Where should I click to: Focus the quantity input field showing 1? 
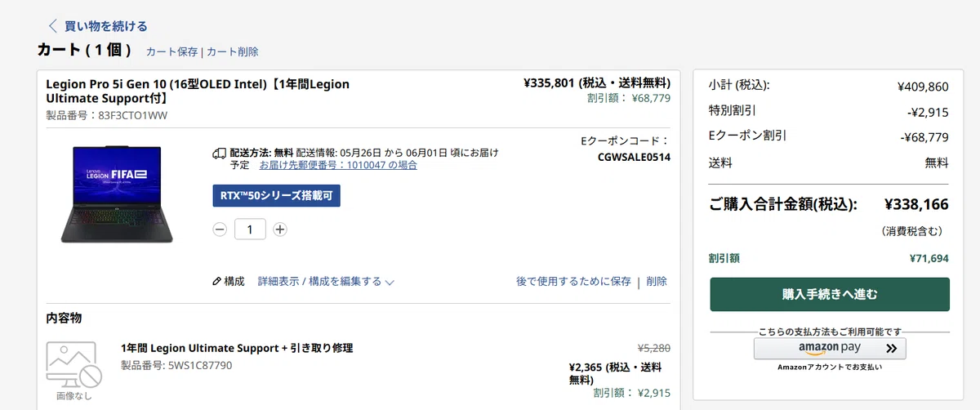tap(250, 230)
